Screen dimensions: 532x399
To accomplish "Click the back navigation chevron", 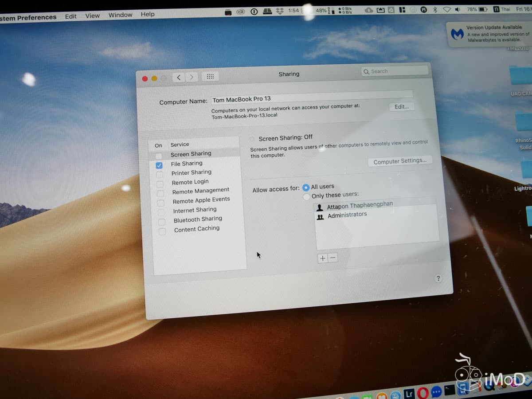I will click(179, 77).
